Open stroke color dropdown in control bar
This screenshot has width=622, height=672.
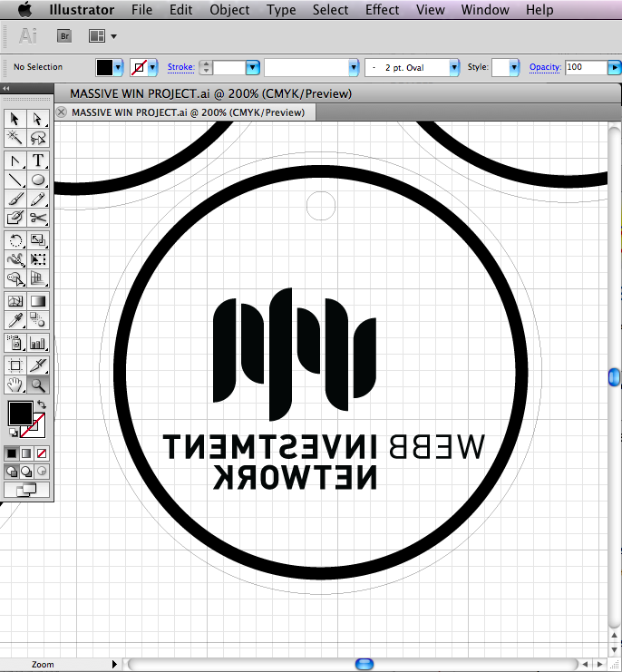point(152,67)
